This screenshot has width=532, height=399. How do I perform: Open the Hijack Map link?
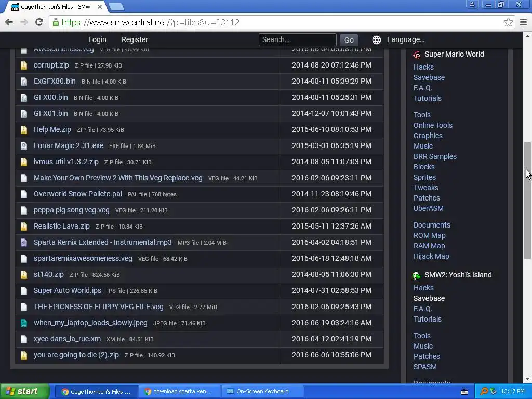pos(431,256)
